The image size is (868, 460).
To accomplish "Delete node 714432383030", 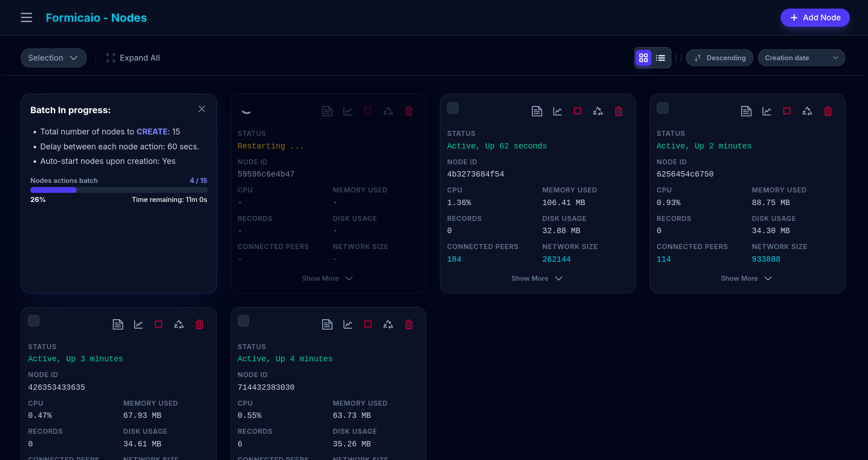I will coord(409,325).
